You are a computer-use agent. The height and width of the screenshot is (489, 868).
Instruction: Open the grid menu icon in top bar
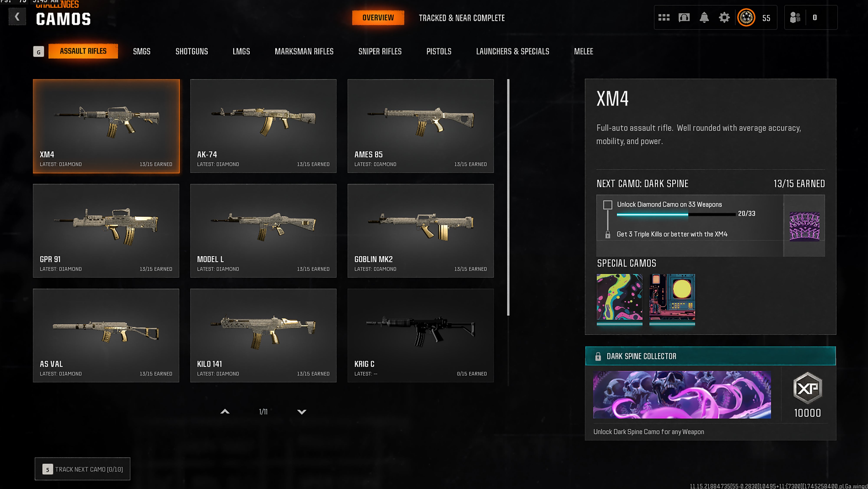point(664,18)
